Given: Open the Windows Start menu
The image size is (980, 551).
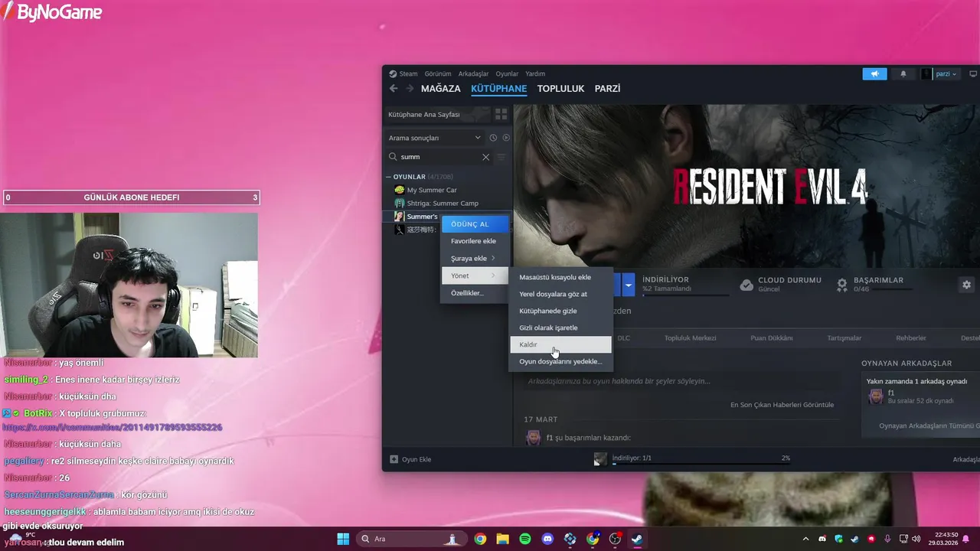Looking at the screenshot, I should 343,539.
